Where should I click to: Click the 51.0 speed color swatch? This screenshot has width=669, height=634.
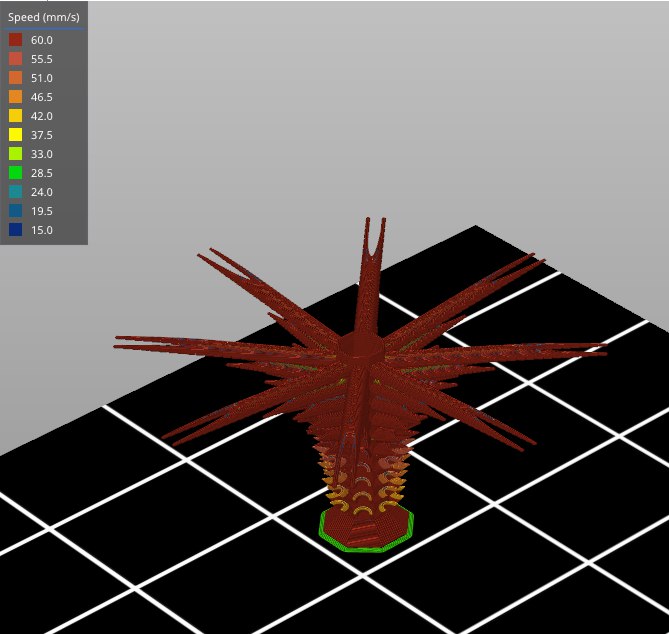(15, 78)
